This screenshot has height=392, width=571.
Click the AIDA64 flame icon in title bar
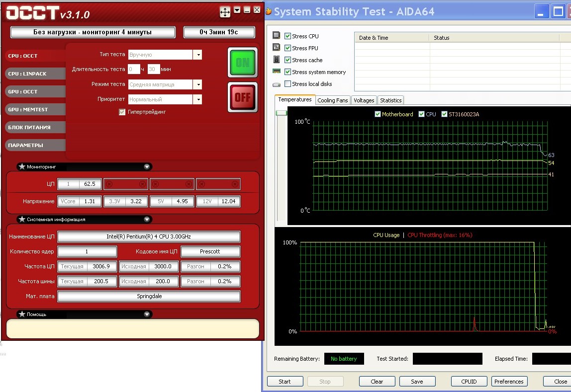269,11
